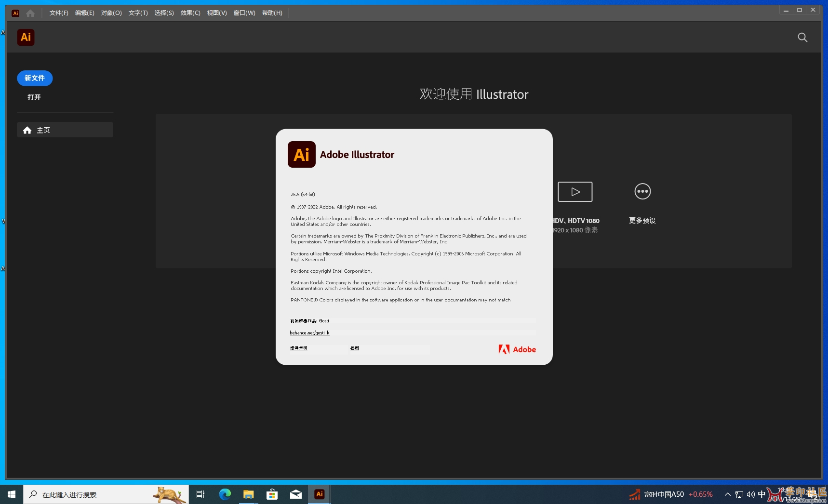Click the 鸣谢 credits link

click(355, 348)
